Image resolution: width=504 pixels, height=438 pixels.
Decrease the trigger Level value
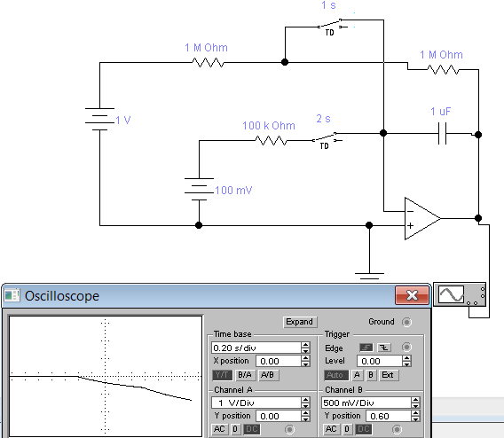click(407, 364)
